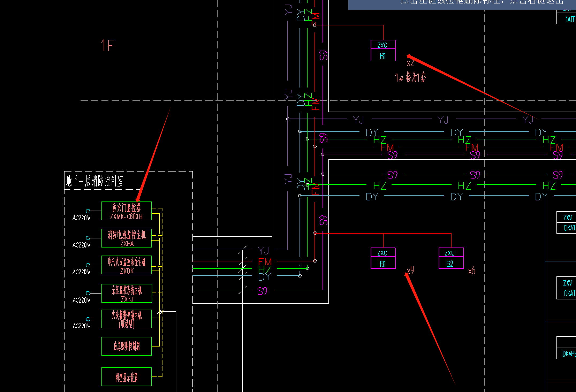The image size is (576, 392).
Task: Select the 火灾报警控制主机 (联动型) device box
Action: [127, 319]
